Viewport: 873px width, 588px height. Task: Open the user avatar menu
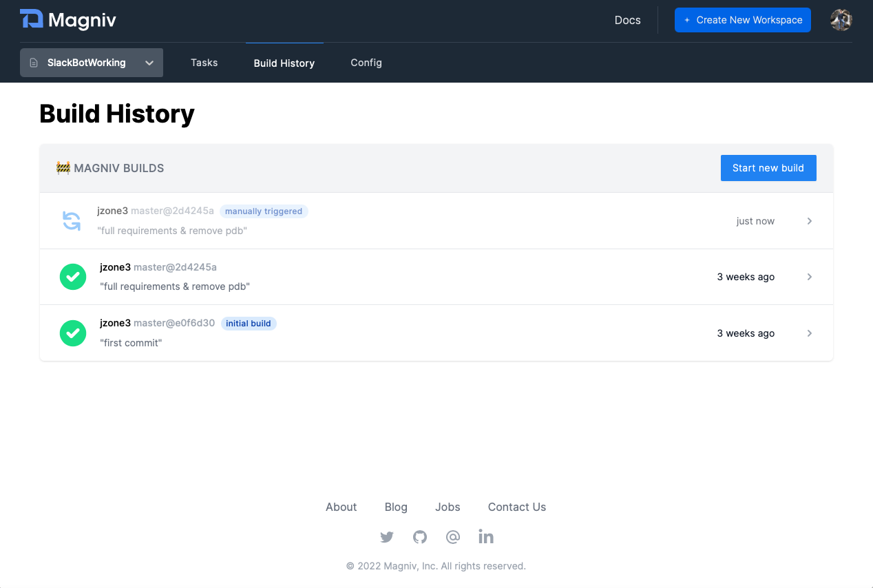[x=841, y=20]
